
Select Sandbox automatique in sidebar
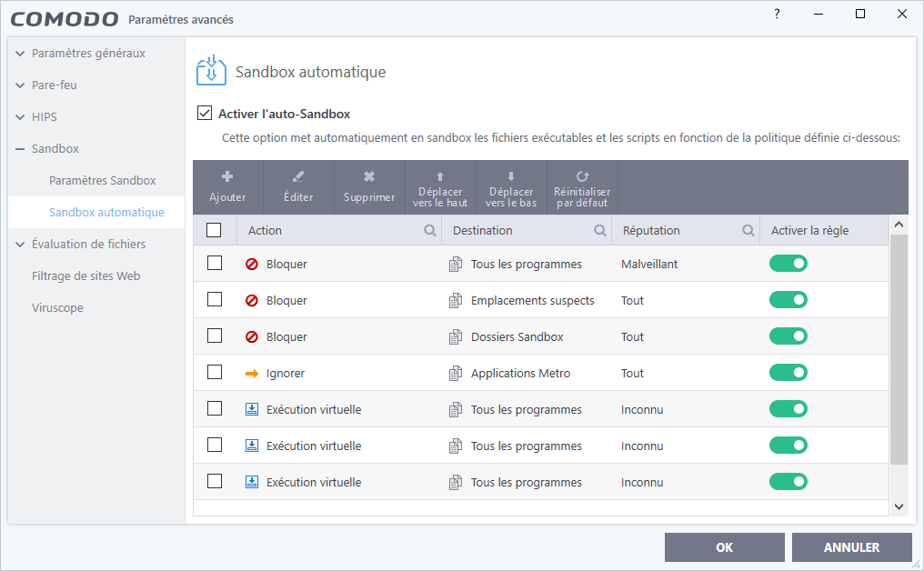pos(106,212)
